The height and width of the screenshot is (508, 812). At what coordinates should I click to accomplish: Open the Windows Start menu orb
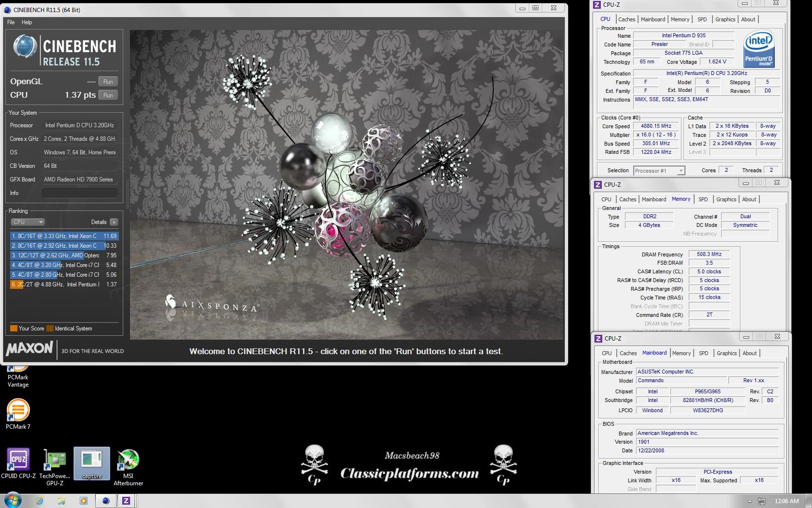[x=12, y=500]
